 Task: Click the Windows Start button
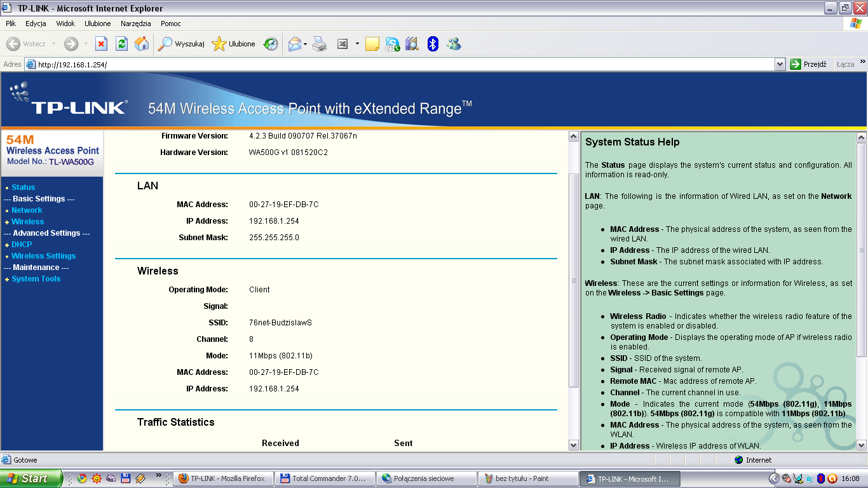31,478
